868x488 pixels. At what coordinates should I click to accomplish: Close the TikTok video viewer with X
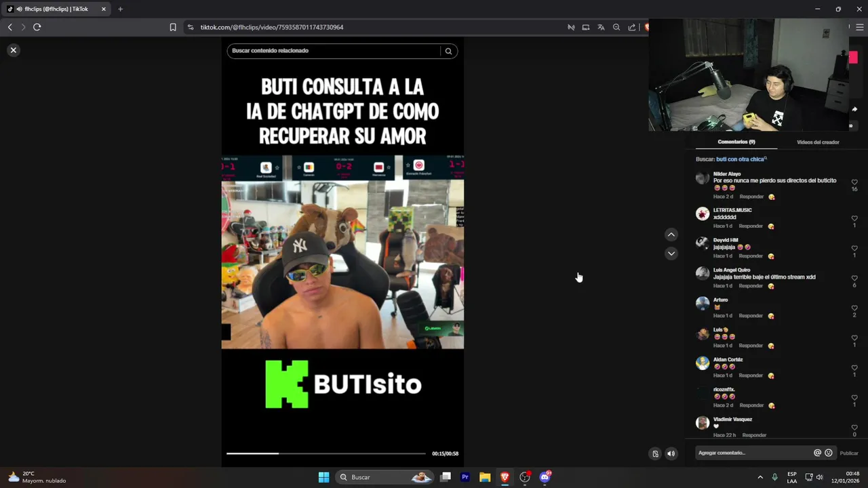pos(13,50)
